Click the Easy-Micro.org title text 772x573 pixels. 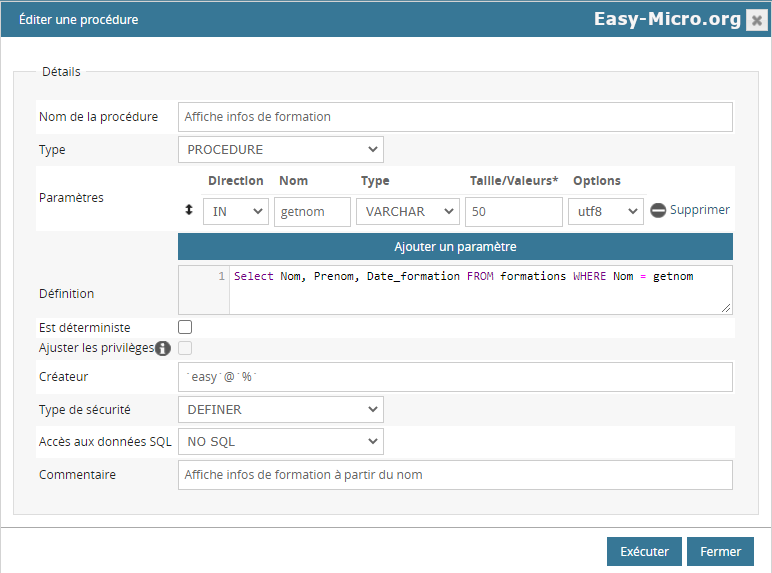pyautogui.click(x=667, y=19)
